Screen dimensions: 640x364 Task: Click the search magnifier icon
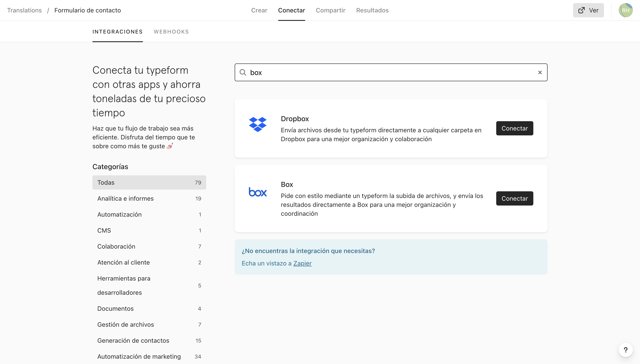(243, 73)
